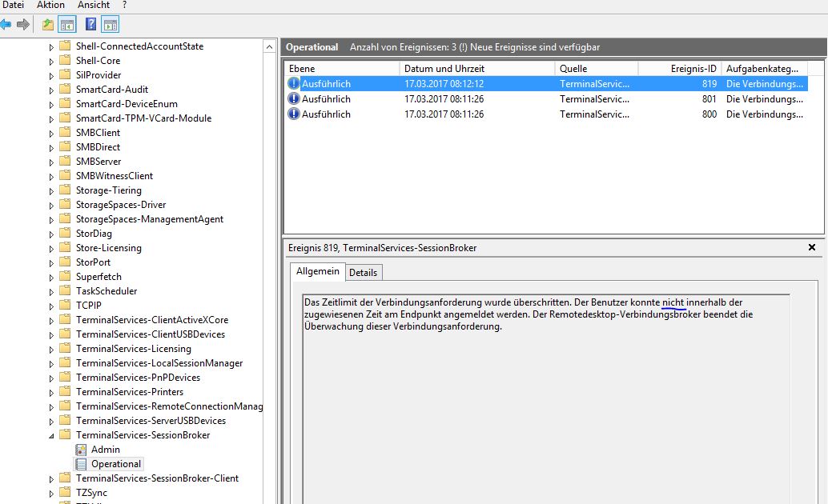
Task: Select the Admin log under TerminalServices-SessionBroker
Action: (105, 450)
